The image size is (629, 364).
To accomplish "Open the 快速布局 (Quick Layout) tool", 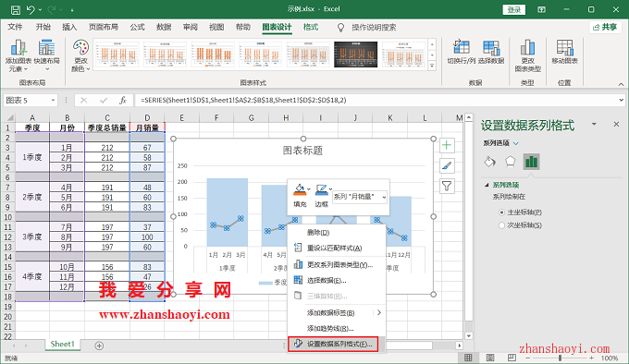I will [x=47, y=56].
